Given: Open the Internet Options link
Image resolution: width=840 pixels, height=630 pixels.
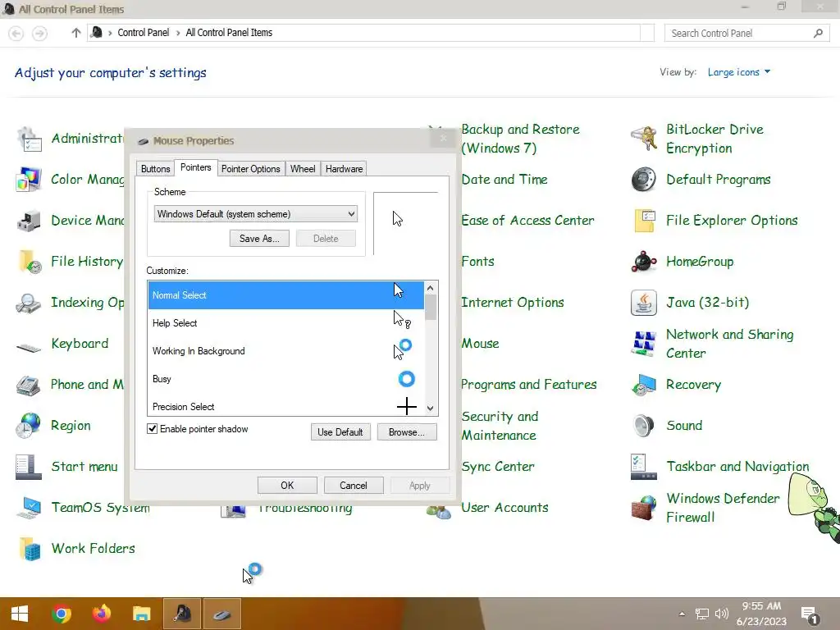Looking at the screenshot, I should pos(513,303).
